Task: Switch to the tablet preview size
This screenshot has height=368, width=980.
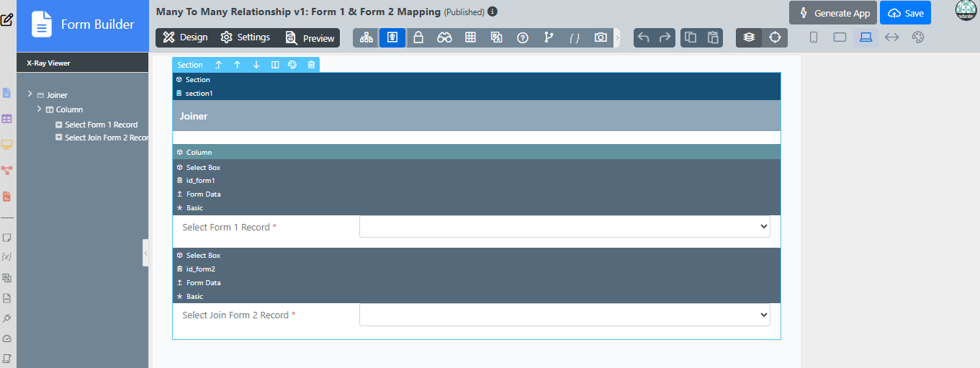Action: 840,37
